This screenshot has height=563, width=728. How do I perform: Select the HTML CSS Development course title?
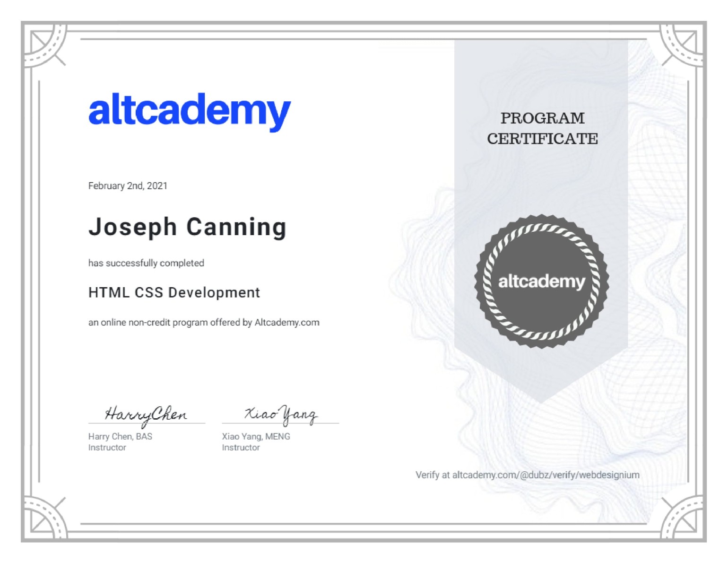pos(174,292)
